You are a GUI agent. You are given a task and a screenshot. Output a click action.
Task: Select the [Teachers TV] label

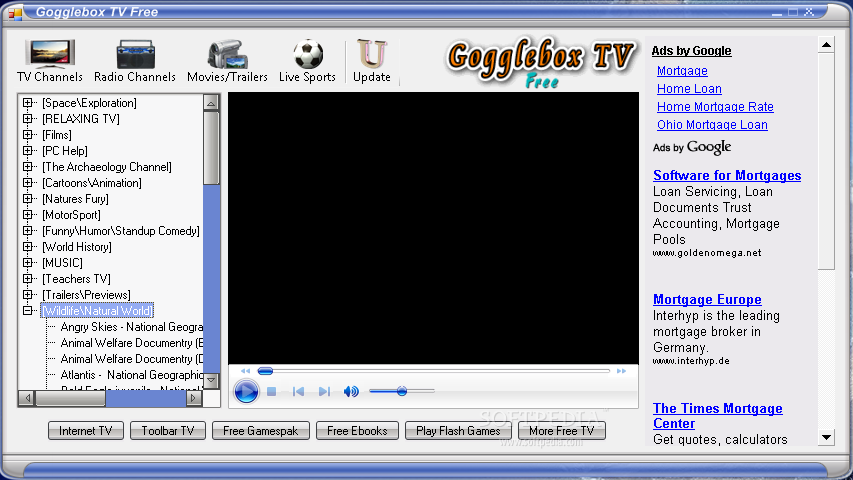click(76, 279)
